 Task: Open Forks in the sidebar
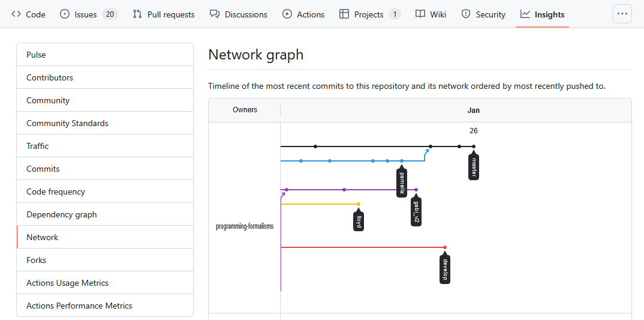click(x=105, y=261)
